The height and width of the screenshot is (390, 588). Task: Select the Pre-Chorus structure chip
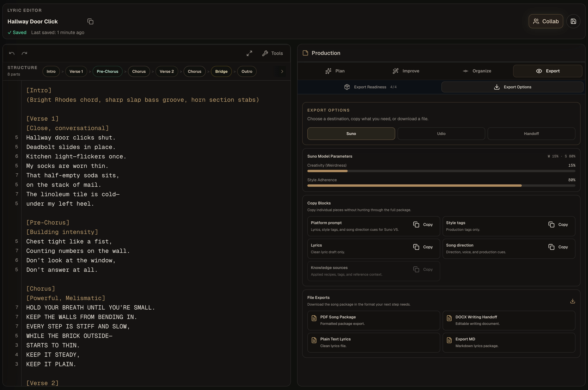click(x=107, y=71)
